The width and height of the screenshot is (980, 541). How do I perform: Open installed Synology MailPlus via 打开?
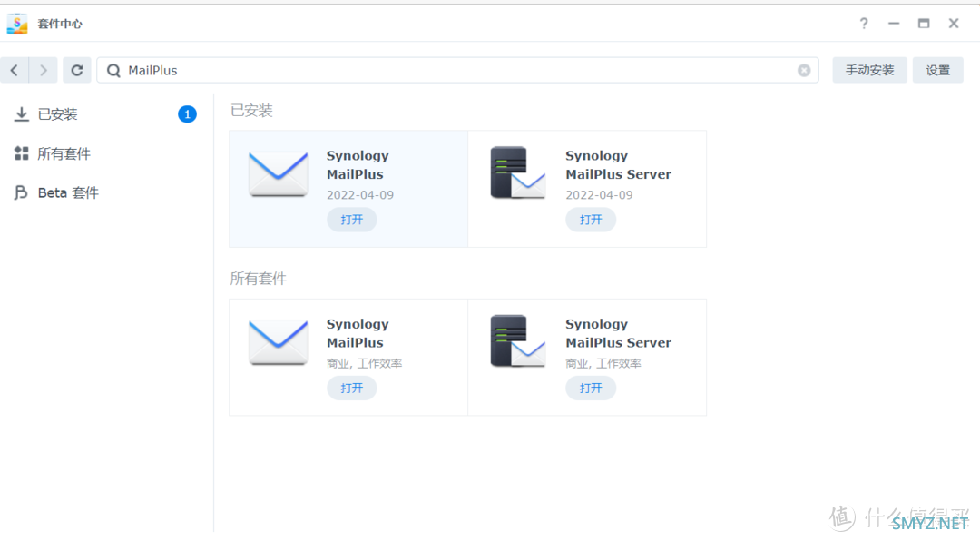[x=351, y=220]
